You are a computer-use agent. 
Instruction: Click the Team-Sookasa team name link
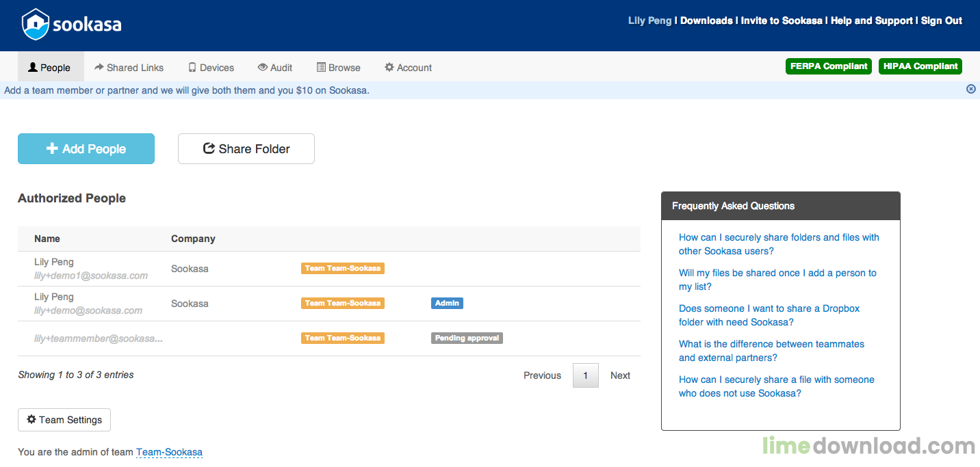click(x=169, y=452)
